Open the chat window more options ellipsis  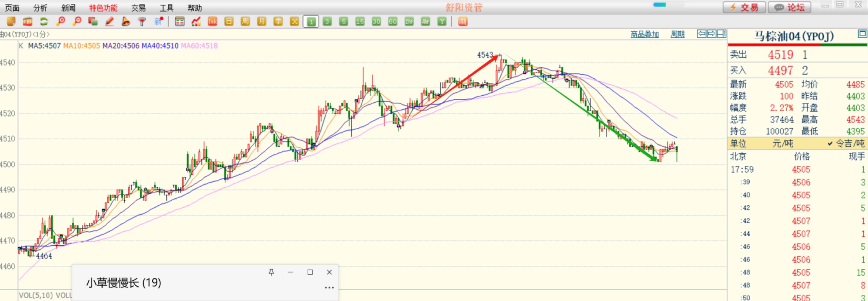coord(329,287)
